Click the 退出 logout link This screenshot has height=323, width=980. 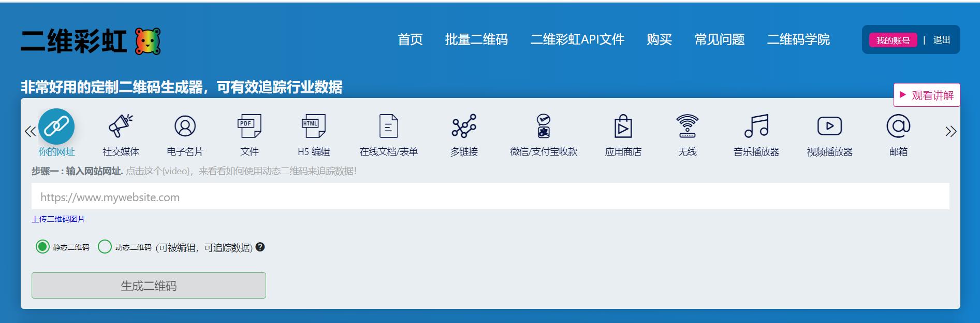click(942, 40)
